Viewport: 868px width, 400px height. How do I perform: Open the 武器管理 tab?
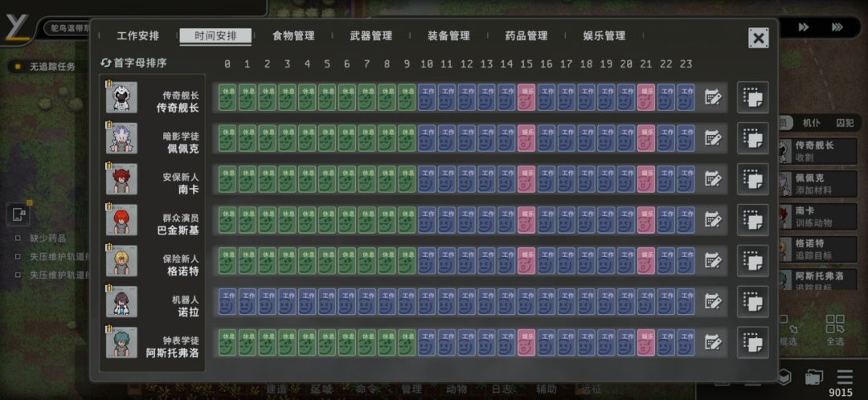pos(371,36)
